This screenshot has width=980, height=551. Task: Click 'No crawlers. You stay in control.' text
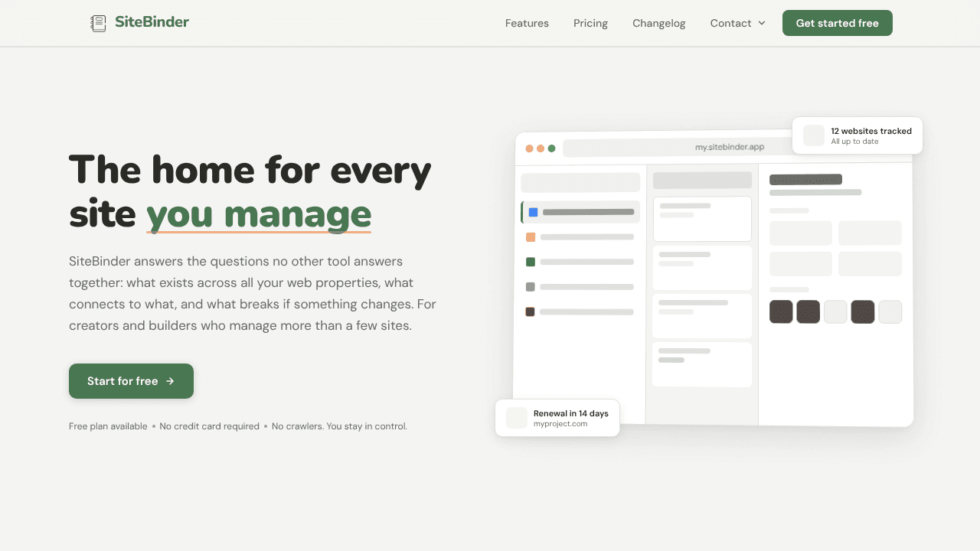(x=339, y=426)
